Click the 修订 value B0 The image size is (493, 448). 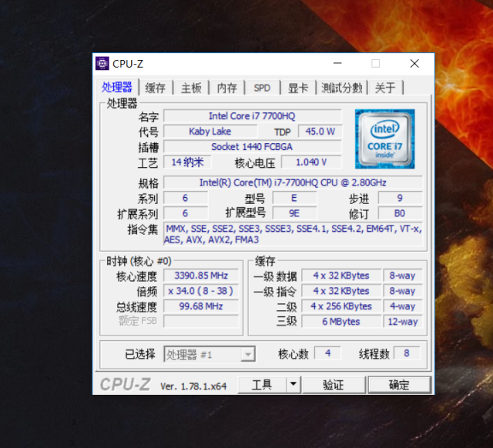(400, 213)
